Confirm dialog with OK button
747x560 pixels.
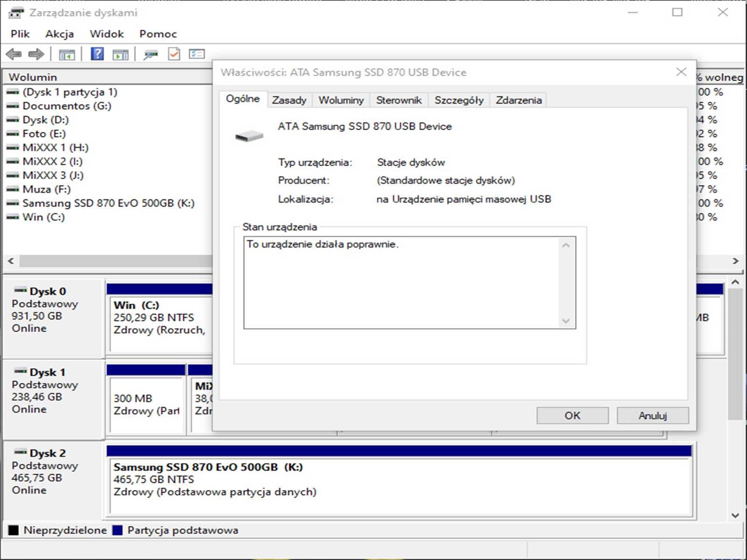pos(572,415)
